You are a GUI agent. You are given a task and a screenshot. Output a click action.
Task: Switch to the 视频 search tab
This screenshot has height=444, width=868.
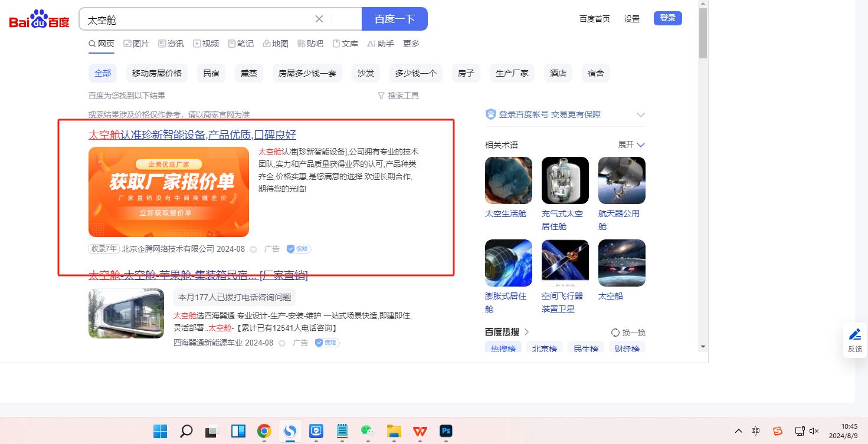click(206, 44)
